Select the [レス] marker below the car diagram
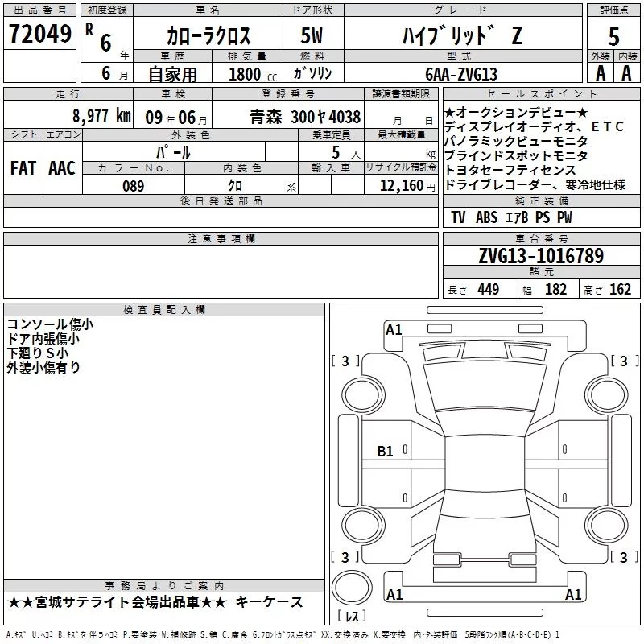Screen dimensions: 644x644 point(350,617)
